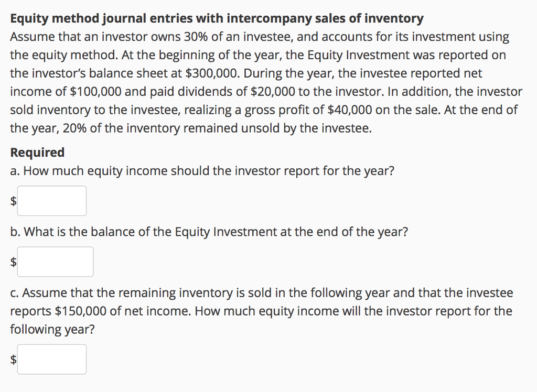The height and width of the screenshot is (392, 537).
Task: Click question b prompt text
Action: pyautogui.click(x=209, y=231)
